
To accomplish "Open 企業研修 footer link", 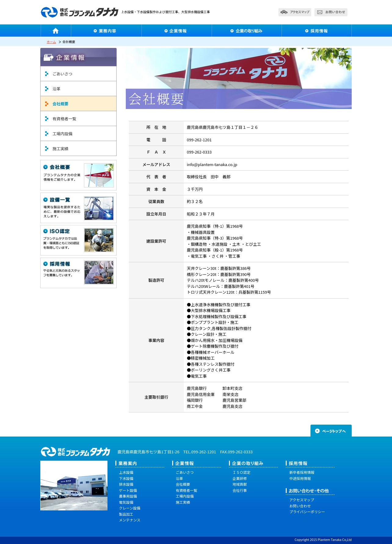I will pos(240,479).
